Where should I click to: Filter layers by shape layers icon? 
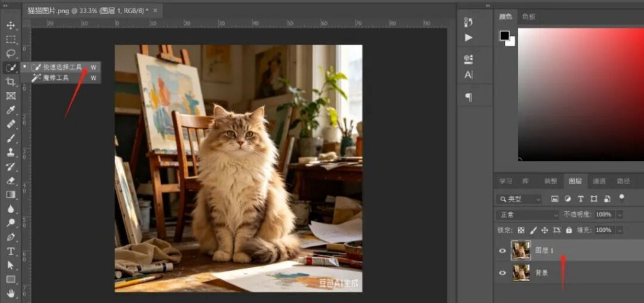pyautogui.click(x=594, y=199)
